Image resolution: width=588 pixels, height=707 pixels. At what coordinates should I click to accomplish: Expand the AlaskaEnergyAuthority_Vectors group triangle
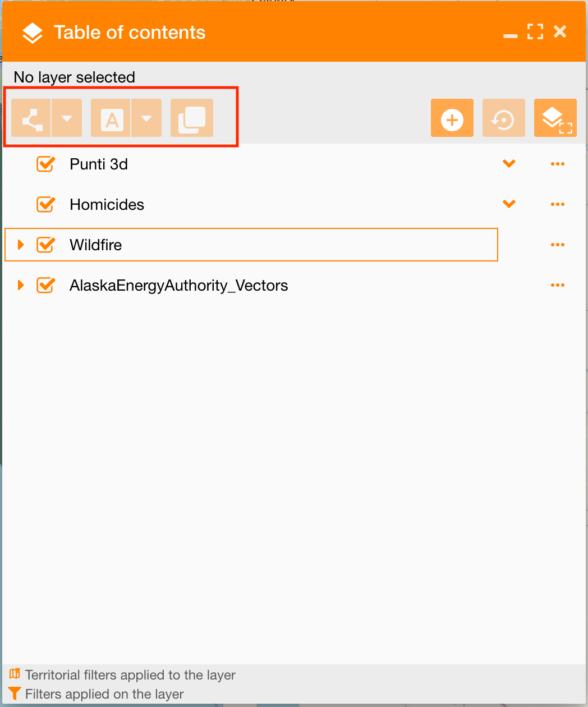point(21,285)
